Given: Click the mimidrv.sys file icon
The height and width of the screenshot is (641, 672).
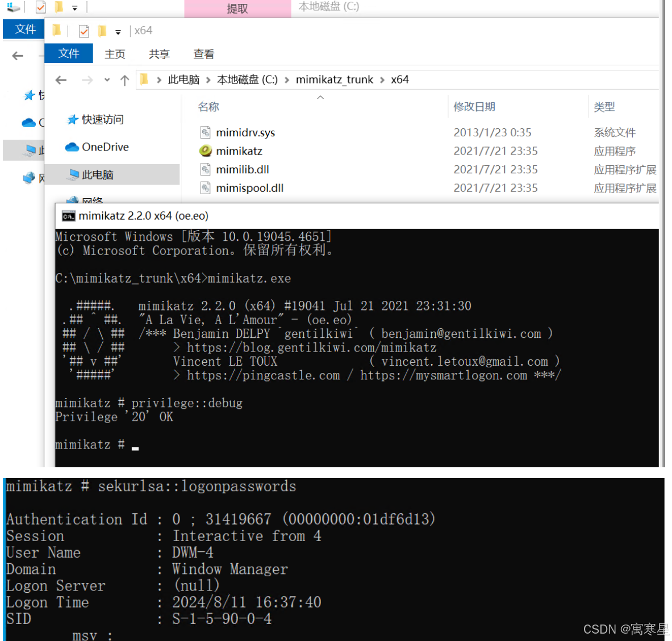Looking at the screenshot, I should [x=206, y=132].
